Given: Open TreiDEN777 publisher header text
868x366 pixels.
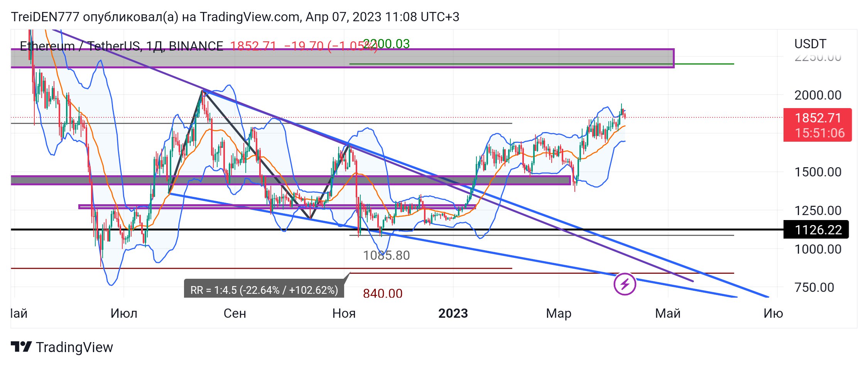Looking at the screenshot, I should point(235,17).
